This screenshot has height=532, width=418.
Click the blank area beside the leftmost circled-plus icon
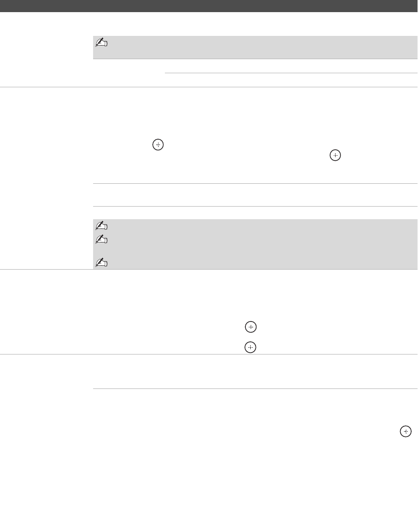(x=123, y=145)
